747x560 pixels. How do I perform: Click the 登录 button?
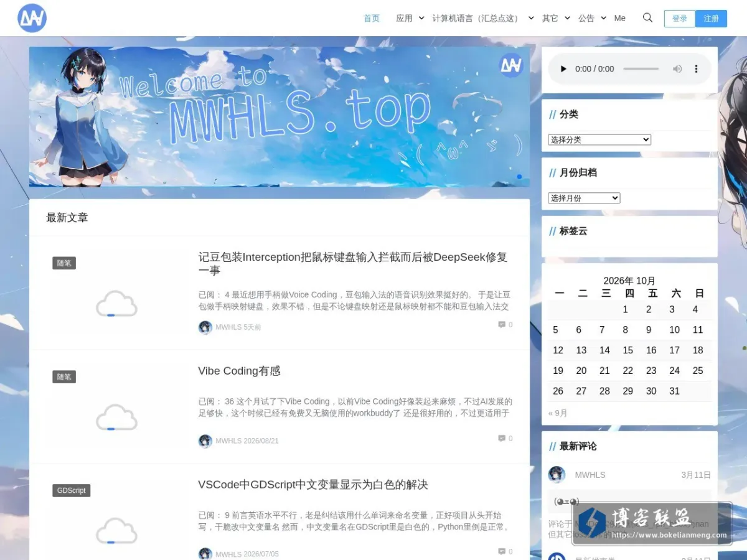coord(680,19)
